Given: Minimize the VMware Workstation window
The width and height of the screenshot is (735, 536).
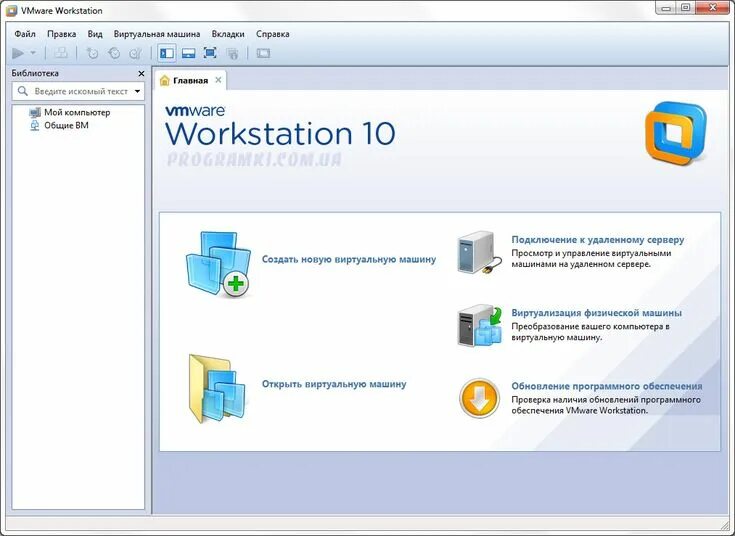Looking at the screenshot, I should (666, 7).
